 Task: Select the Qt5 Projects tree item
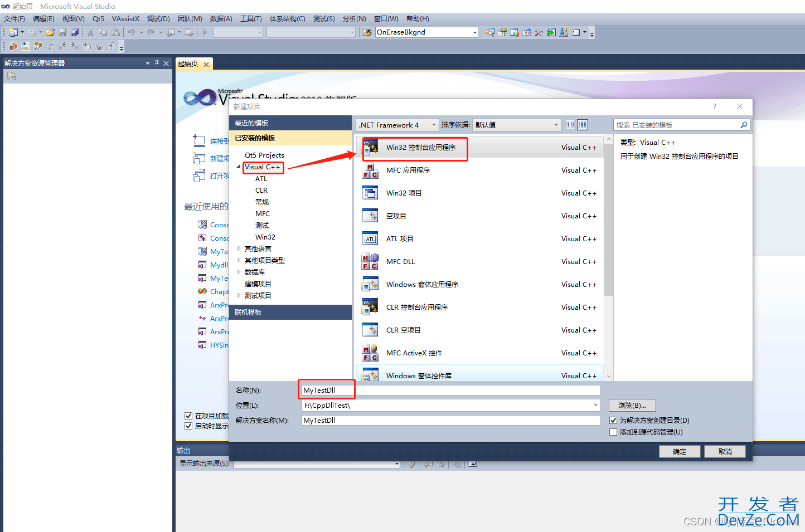click(264, 155)
